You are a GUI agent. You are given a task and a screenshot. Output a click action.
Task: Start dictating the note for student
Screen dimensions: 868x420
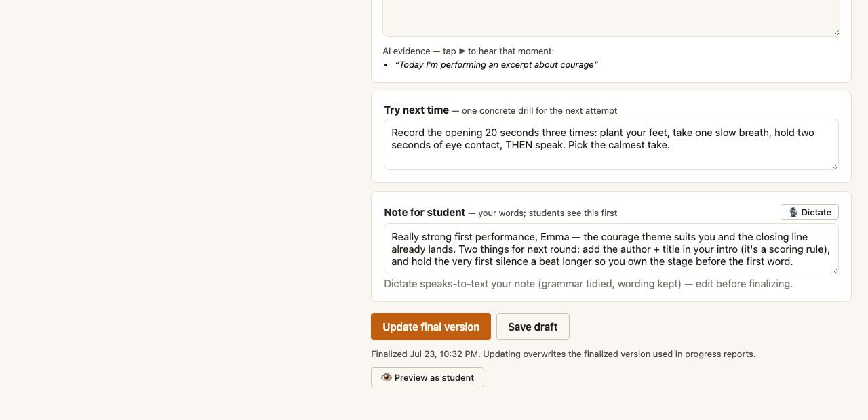pyautogui.click(x=810, y=212)
